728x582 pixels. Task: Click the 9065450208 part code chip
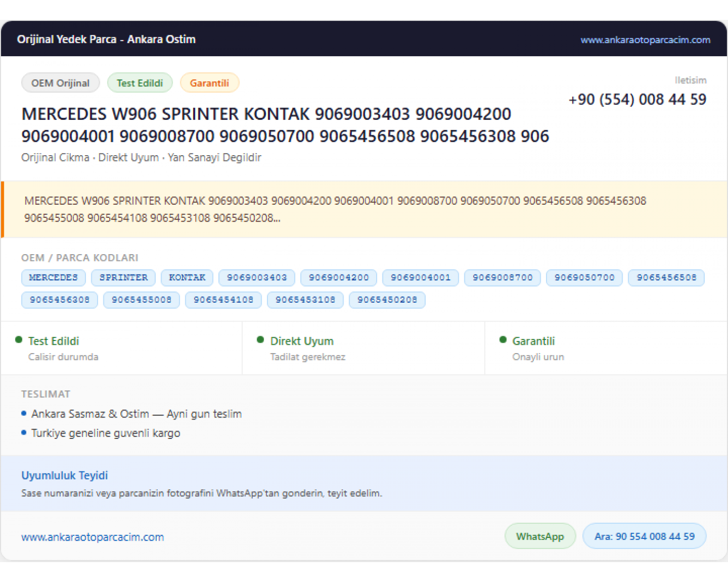[387, 300]
